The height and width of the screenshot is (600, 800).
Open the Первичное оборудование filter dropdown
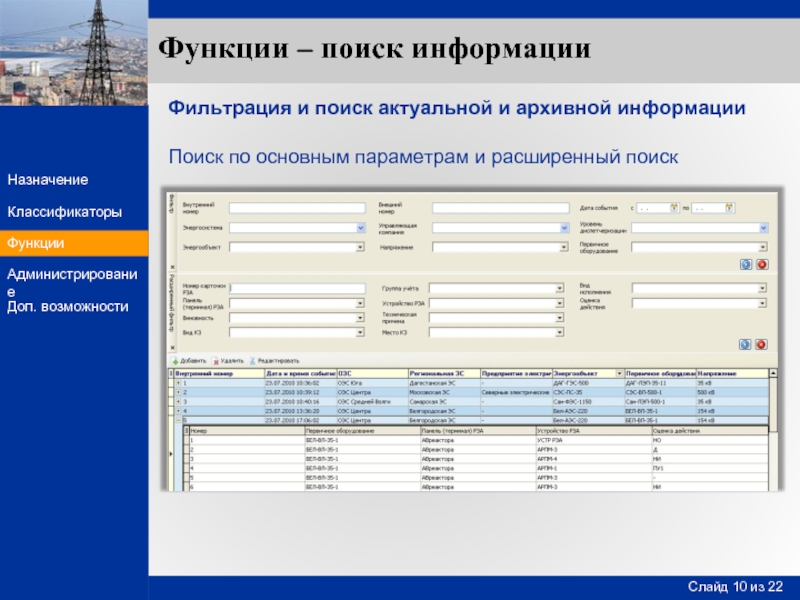tap(763, 247)
